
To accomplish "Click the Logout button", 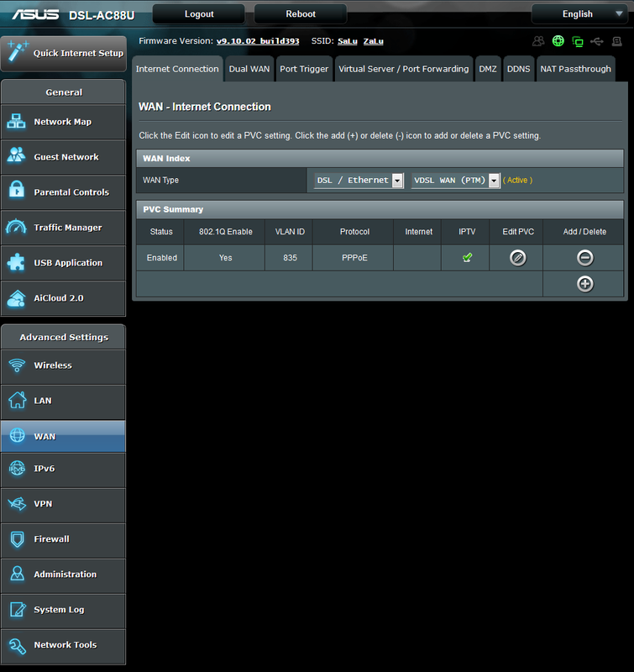I will 199,14.
